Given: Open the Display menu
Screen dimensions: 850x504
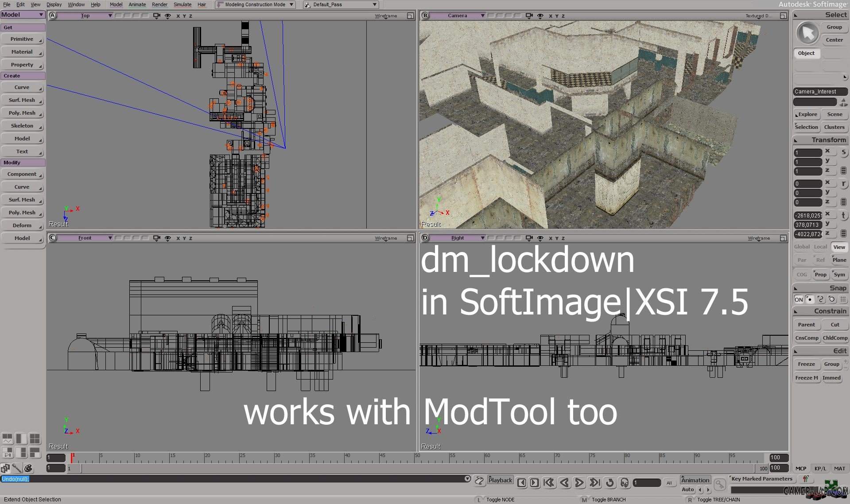Looking at the screenshot, I should tap(54, 4).
